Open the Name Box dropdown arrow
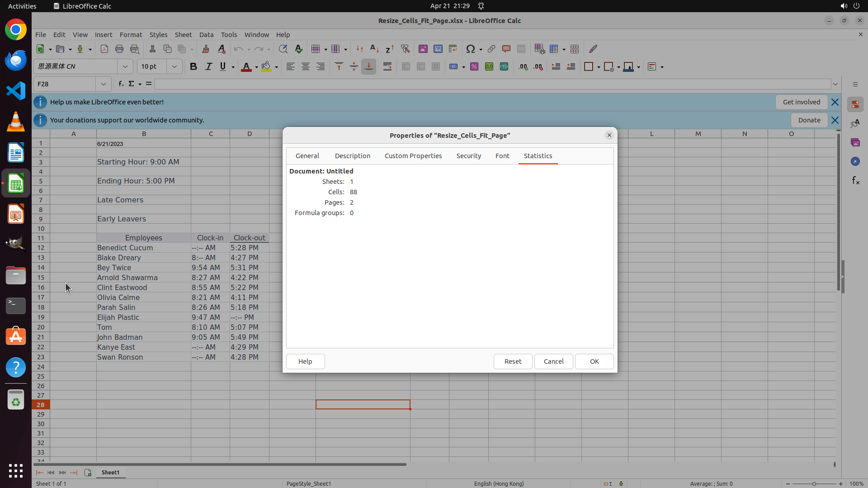 click(x=104, y=84)
